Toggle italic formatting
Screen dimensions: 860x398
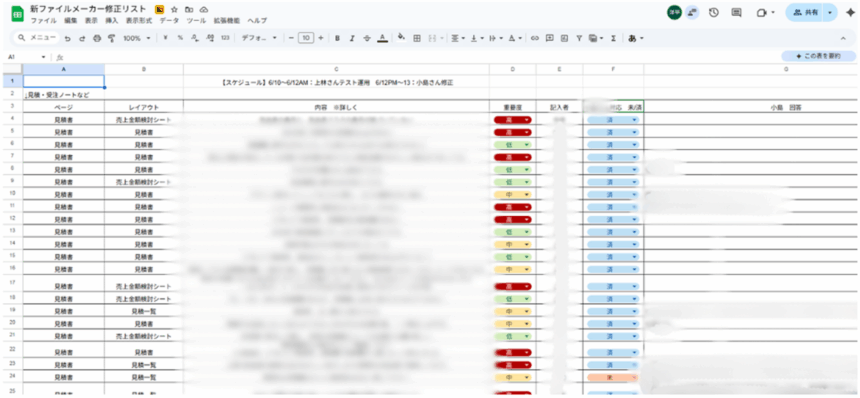(x=352, y=38)
